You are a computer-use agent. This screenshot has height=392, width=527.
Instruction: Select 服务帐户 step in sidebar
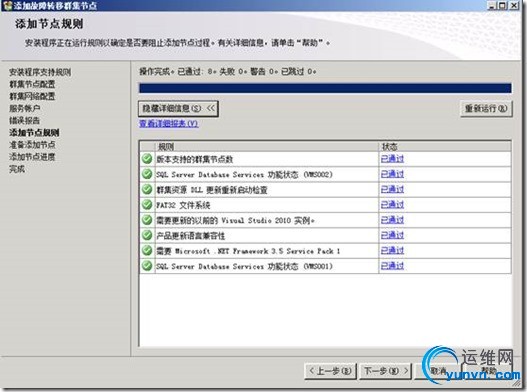point(25,108)
